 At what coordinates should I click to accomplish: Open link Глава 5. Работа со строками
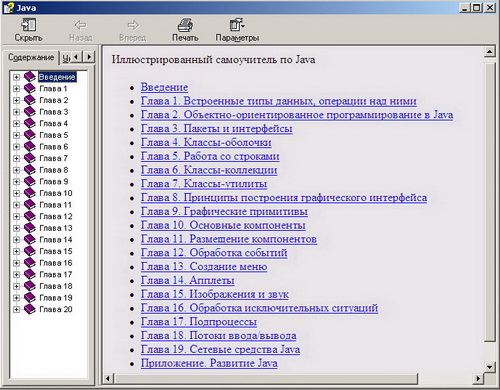click(210, 156)
